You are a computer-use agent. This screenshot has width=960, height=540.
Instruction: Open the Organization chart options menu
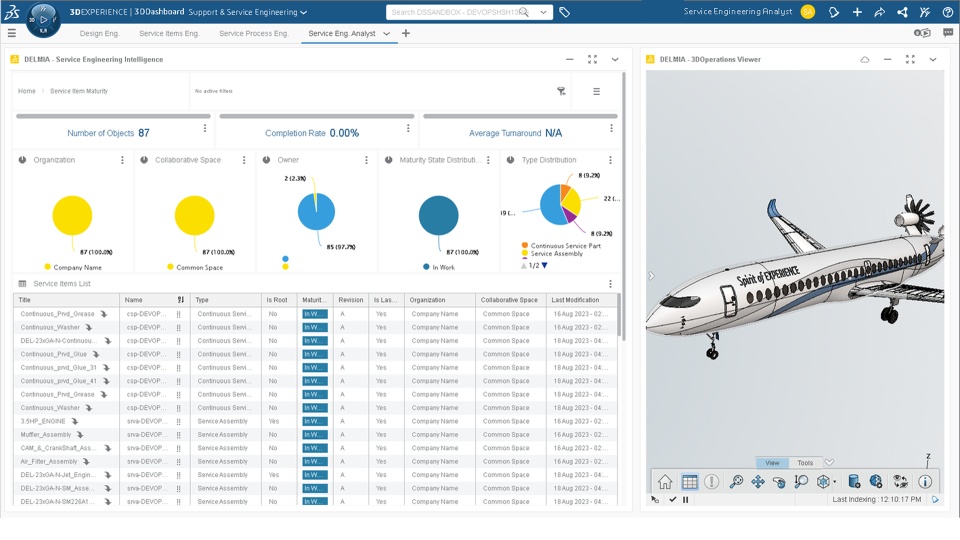[122, 160]
